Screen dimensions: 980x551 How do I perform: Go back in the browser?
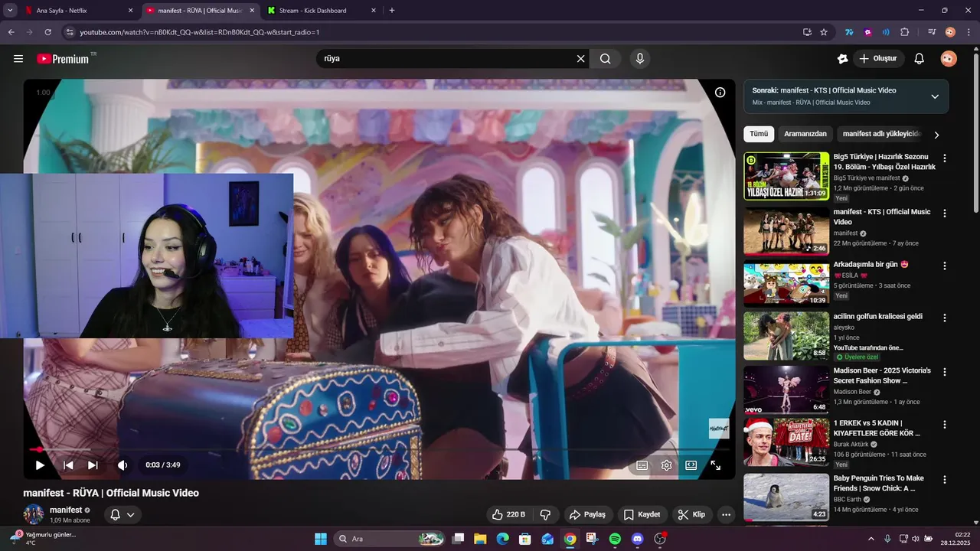click(x=11, y=32)
